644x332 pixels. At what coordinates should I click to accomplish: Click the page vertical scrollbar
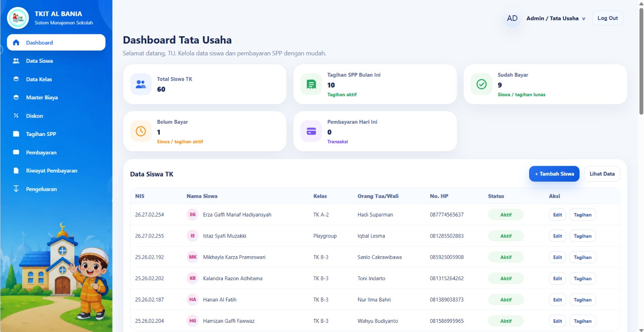pos(641,61)
